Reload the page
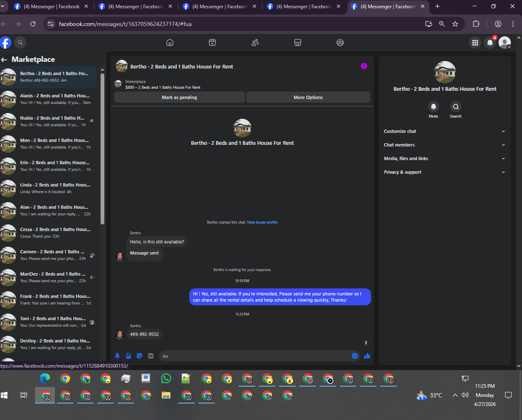The height and width of the screenshot is (420, 522). coord(33,24)
